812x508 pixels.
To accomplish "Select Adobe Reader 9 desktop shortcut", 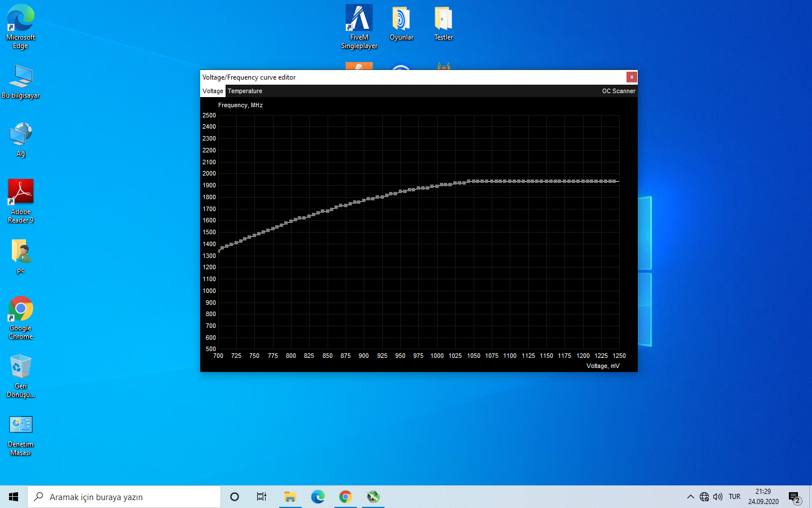I will [21, 202].
